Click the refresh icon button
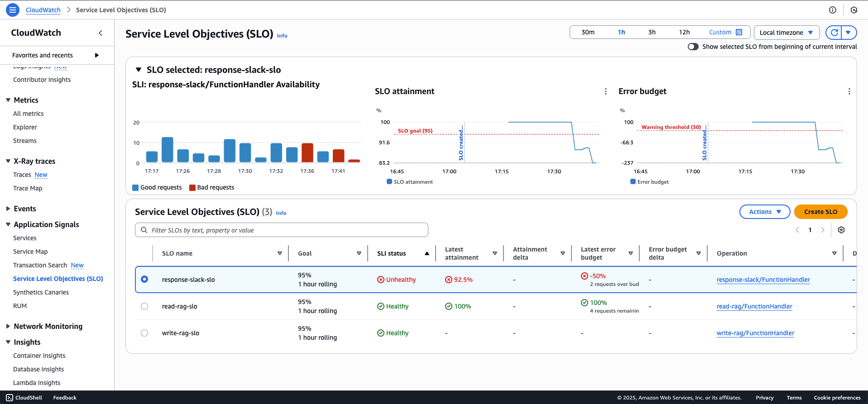 tap(834, 33)
